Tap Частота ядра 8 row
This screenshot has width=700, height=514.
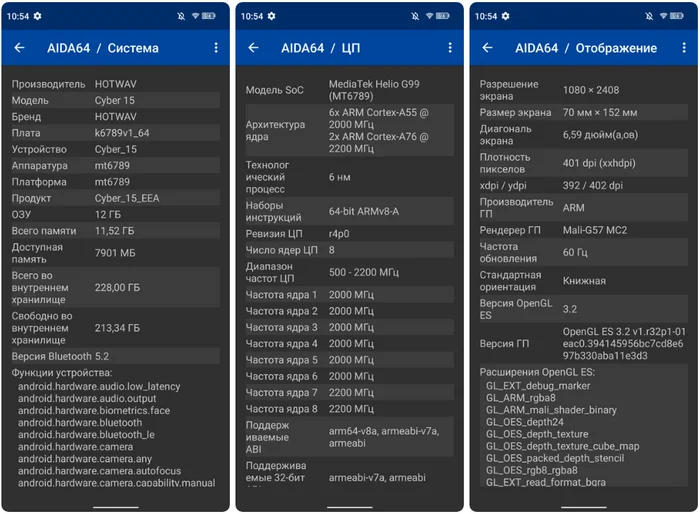coord(350,409)
